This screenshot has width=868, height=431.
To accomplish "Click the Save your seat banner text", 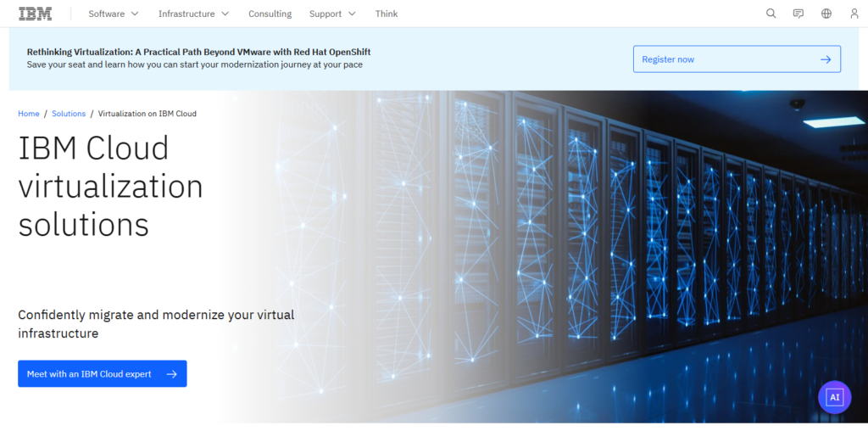I will [x=195, y=64].
